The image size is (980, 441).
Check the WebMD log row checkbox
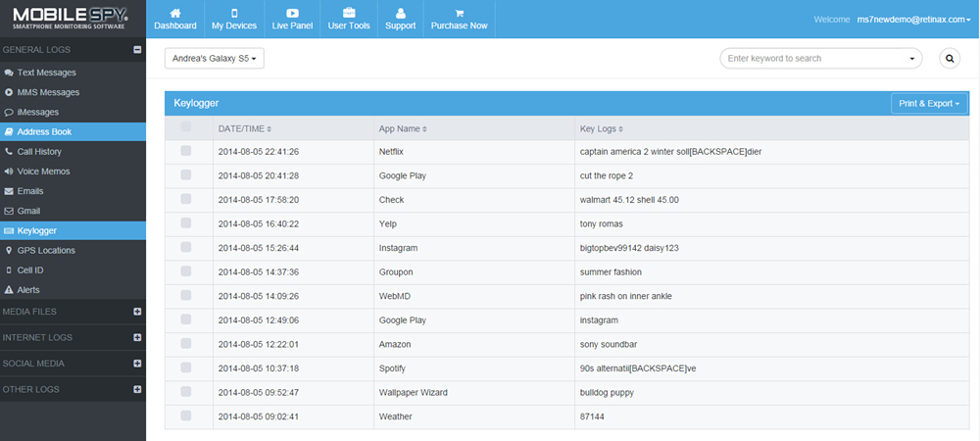(185, 295)
